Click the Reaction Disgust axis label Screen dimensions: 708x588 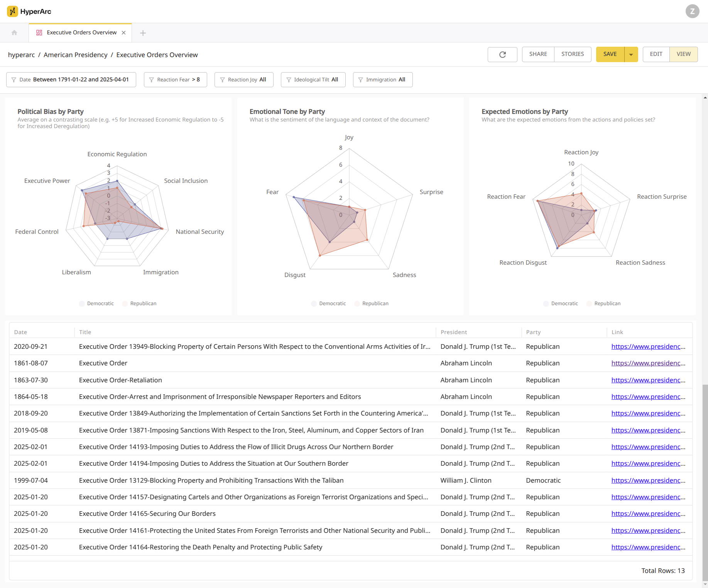click(x=523, y=263)
